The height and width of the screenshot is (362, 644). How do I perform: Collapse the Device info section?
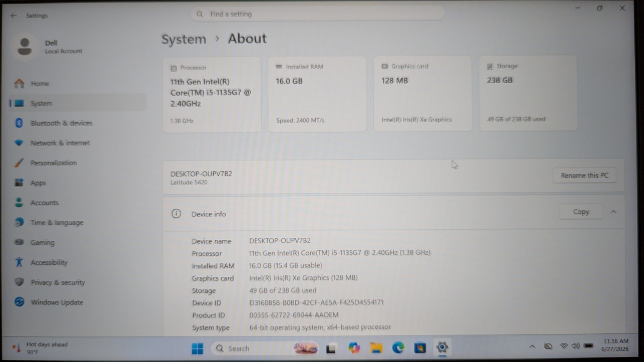(x=613, y=212)
